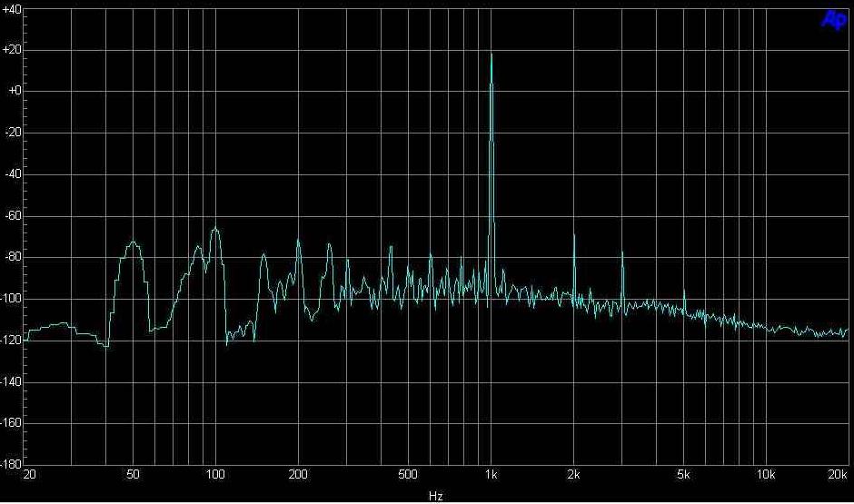Click the 50 Hz hum hump top

click(x=133, y=242)
